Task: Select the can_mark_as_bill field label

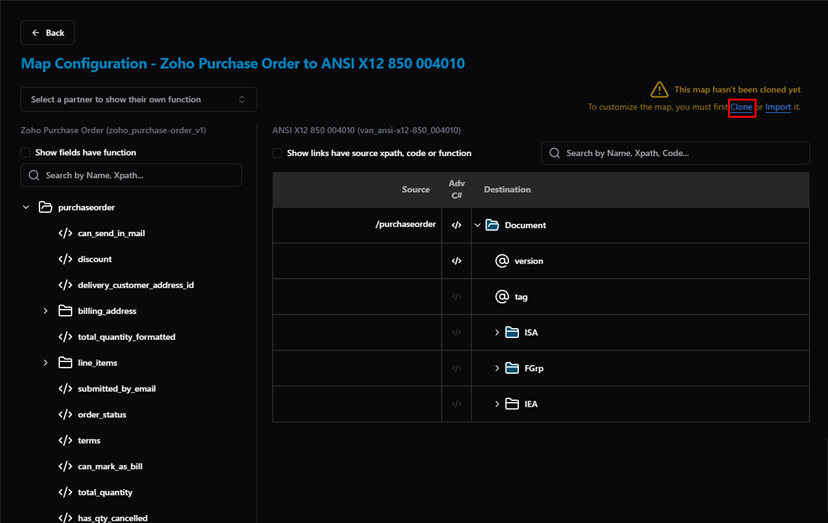Action: (110, 466)
